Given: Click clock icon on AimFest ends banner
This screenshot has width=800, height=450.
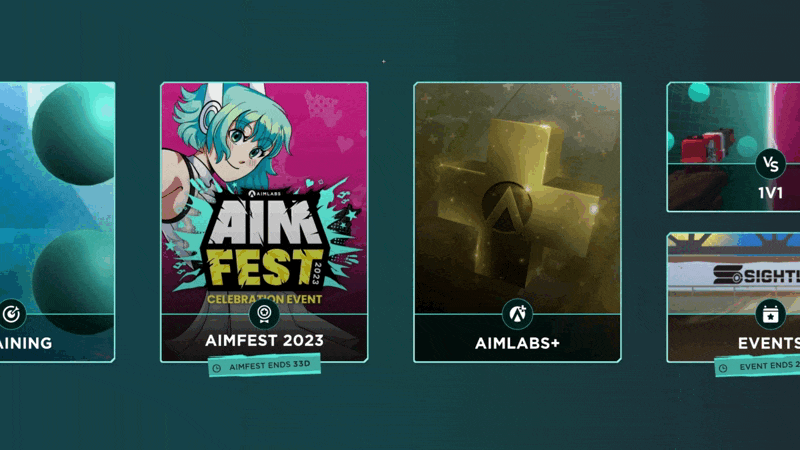Looking at the screenshot, I should click(x=217, y=368).
